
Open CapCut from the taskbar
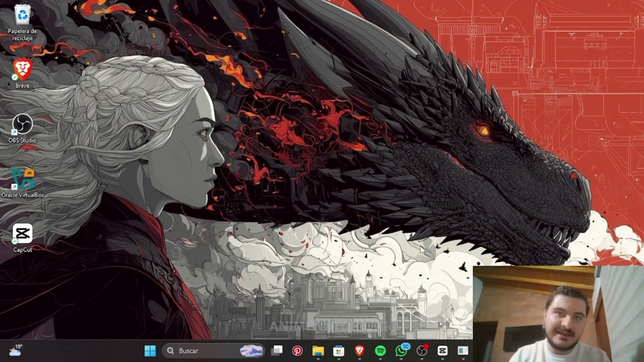pyautogui.click(x=443, y=351)
